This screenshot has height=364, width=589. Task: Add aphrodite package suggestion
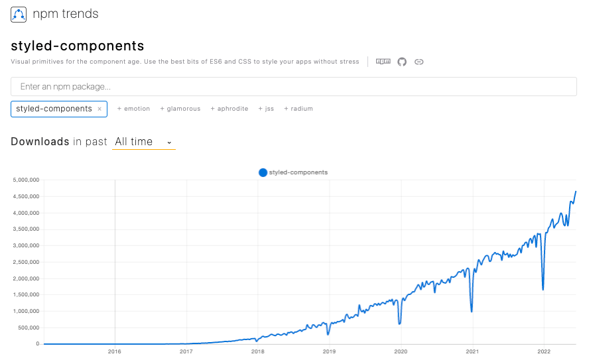click(229, 109)
